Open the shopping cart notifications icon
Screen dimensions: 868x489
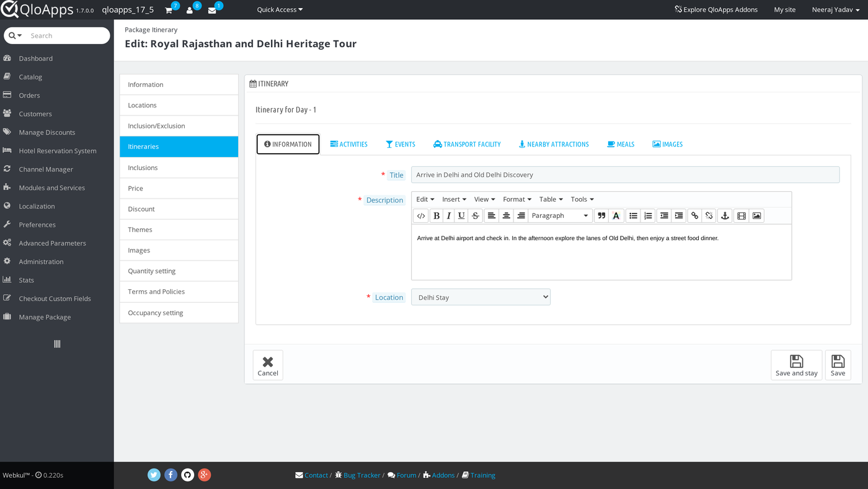click(169, 11)
